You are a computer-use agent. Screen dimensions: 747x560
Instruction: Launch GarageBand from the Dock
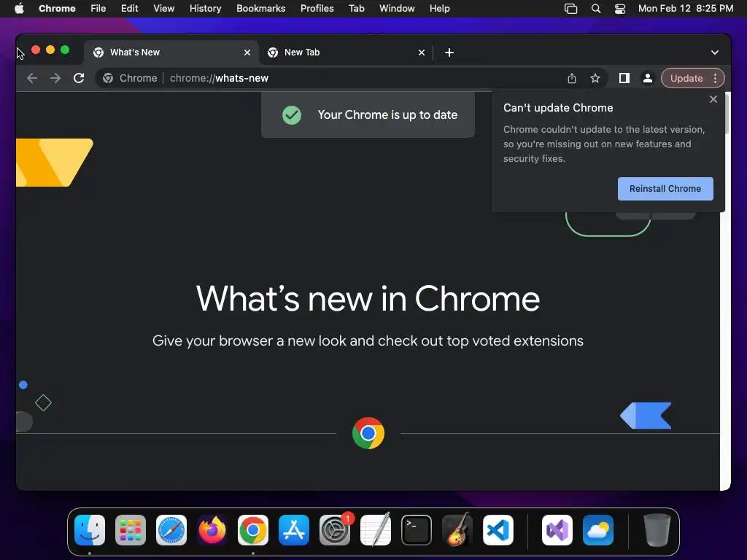click(x=457, y=530)
